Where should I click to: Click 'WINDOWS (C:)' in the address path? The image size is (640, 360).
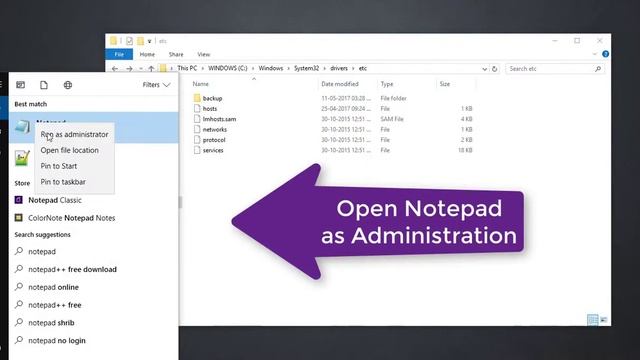pyautogui.click(x=228, y=68)
